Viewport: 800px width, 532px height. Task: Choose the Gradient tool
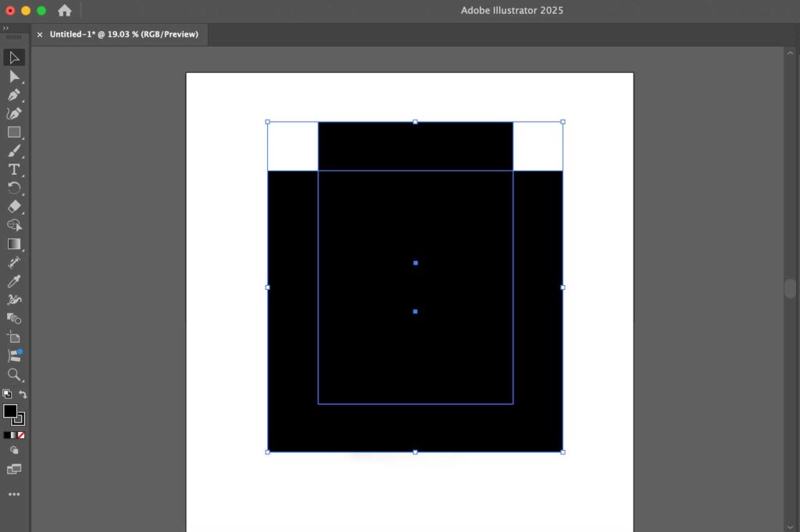tap(14, 244)
